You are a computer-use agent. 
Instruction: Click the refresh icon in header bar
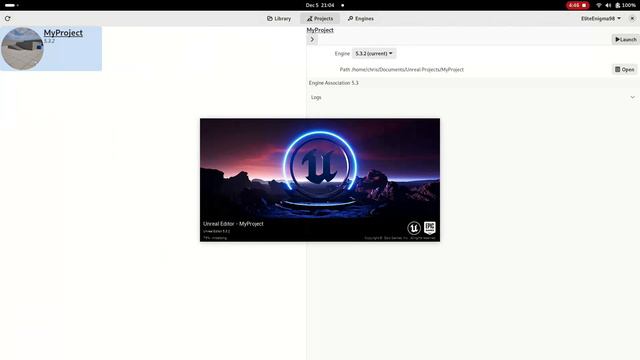(x=7, y=18)
